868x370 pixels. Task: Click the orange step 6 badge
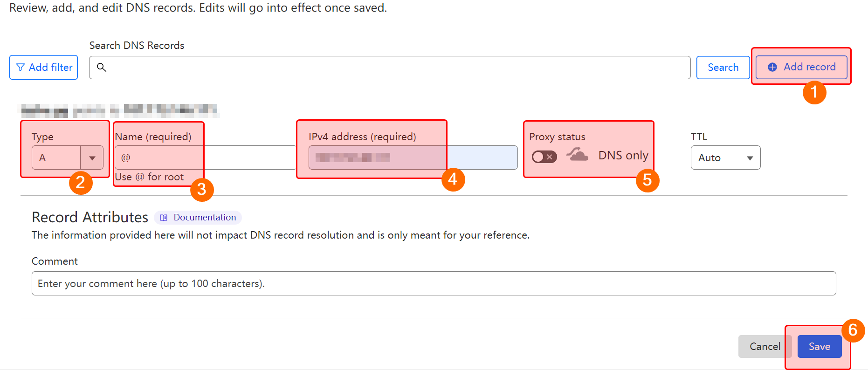[853, 330]
